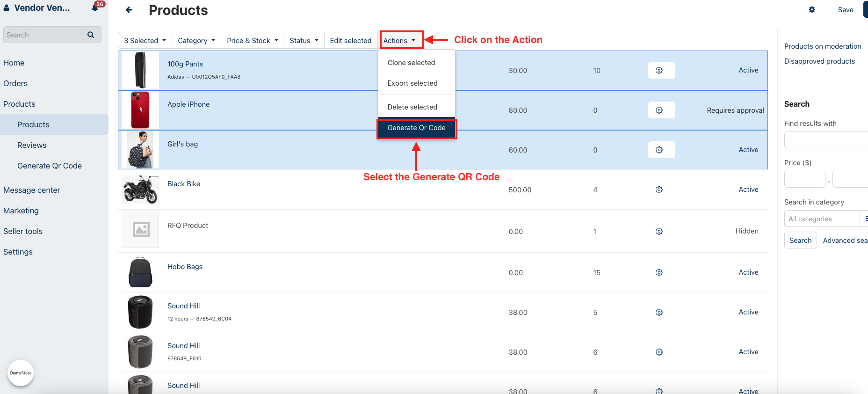Open Products on moderation link
The image size is (868, 394).
click(822, 46)
